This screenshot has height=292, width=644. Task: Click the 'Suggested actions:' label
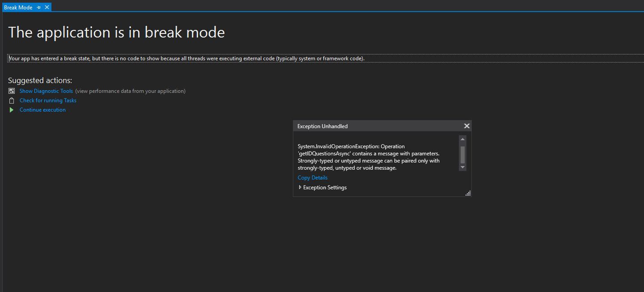(40, 80)
